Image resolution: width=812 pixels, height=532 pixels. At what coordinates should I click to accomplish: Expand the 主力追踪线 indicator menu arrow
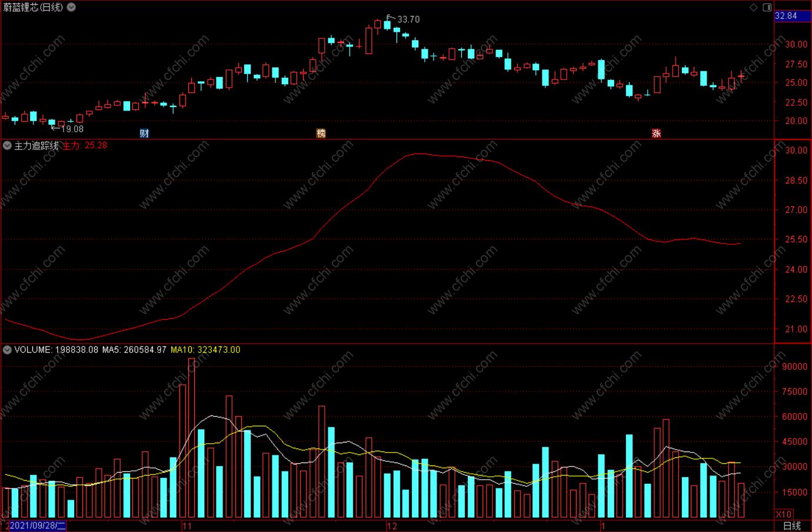point(7,145)
